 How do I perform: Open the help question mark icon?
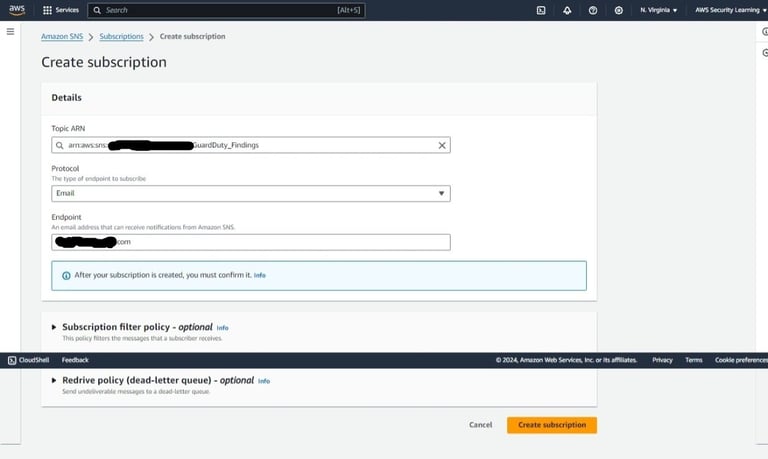tap(593, 10)
